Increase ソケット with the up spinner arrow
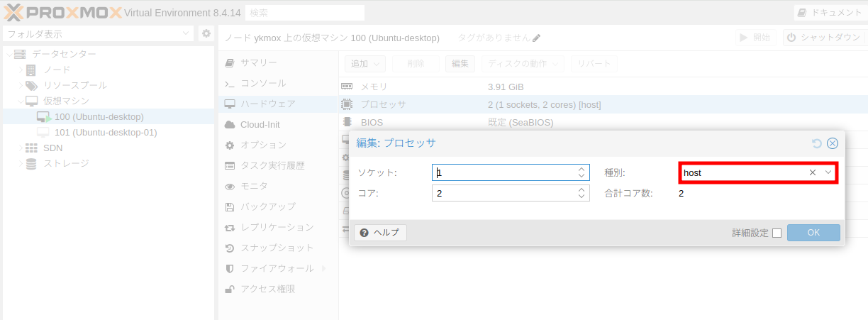 [582, 169]
